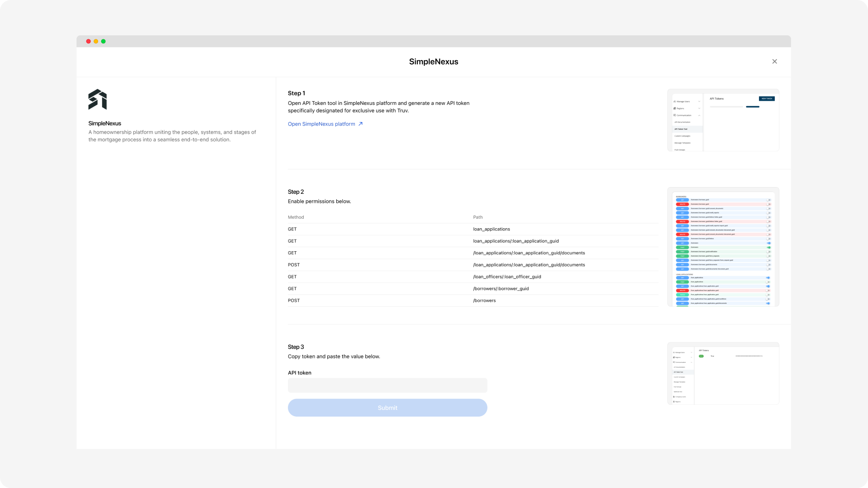This screenshot has height=488, width=868.
Task: Click the Path column header
Action: point(478,217)
